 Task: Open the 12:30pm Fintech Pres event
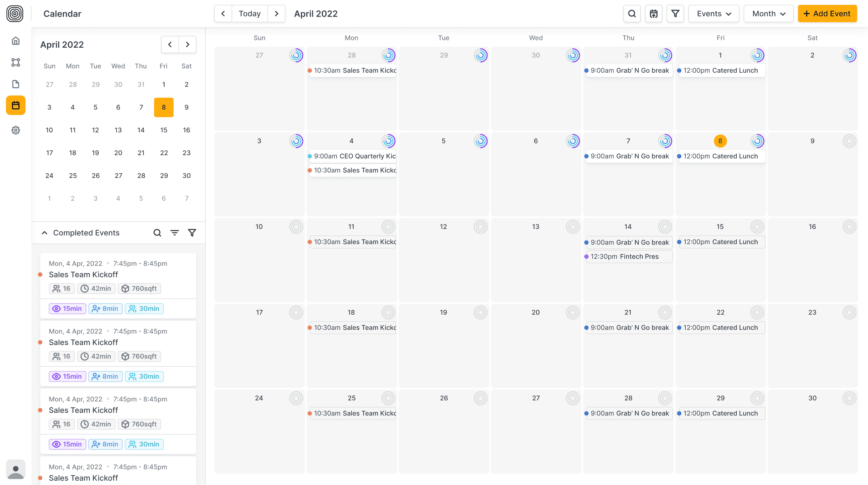point(629,256)
